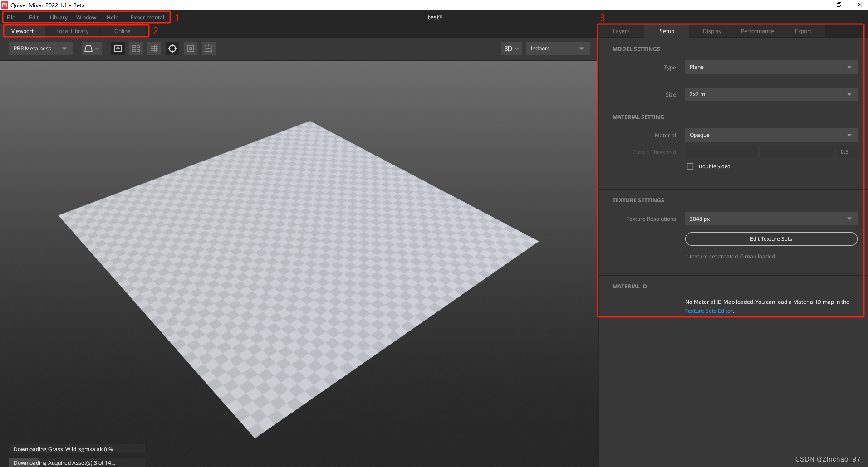Click the model shape trapezoid icon

pyautogui.click(x=89, y=48)
